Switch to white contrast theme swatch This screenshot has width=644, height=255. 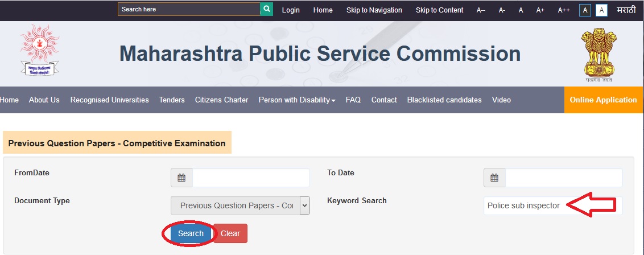[x=601, y=10]
